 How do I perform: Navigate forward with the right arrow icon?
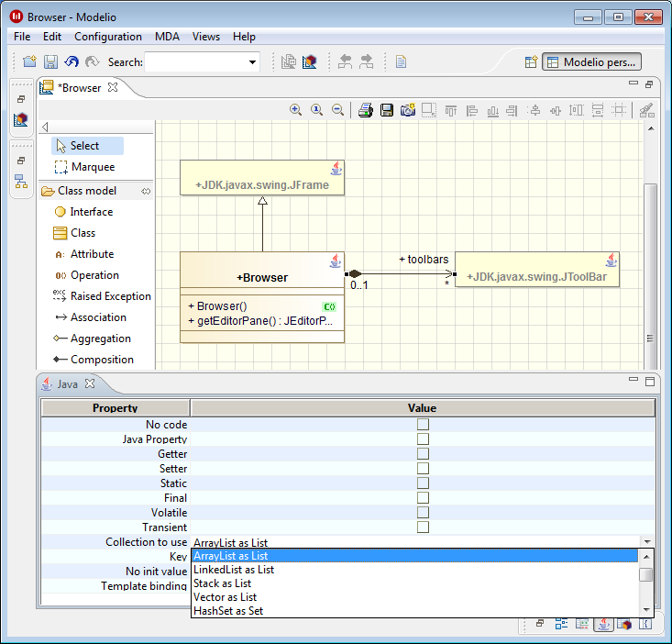pos(367,61)
